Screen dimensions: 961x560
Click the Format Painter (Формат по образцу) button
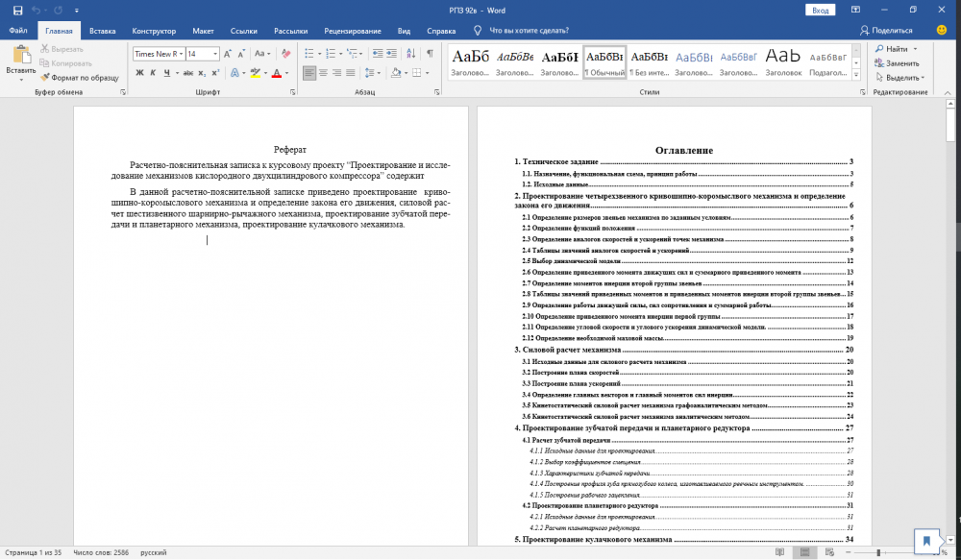point(79,78)
